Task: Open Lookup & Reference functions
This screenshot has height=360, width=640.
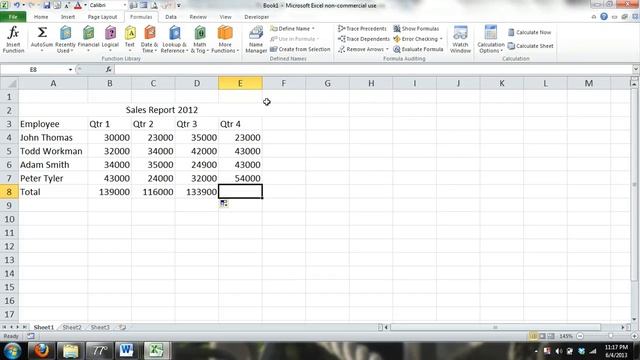Action: pos(174,39)
